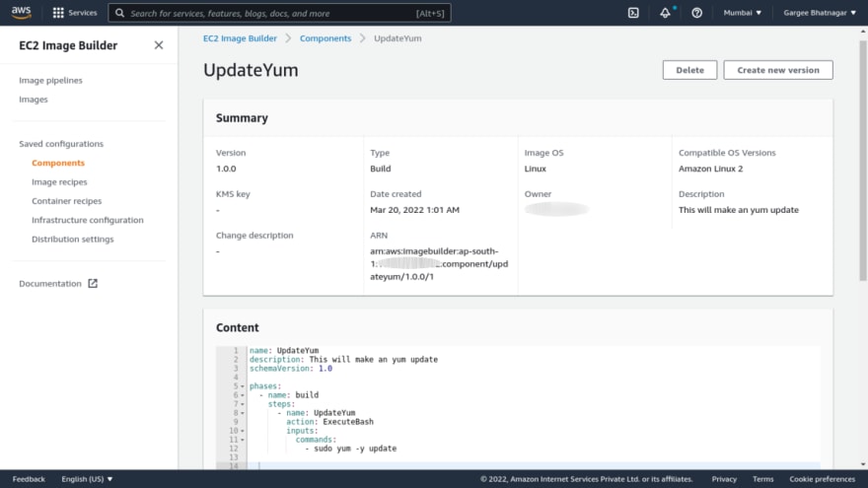
Task: Open Images in the sidebar
Action: click(34, 99)
